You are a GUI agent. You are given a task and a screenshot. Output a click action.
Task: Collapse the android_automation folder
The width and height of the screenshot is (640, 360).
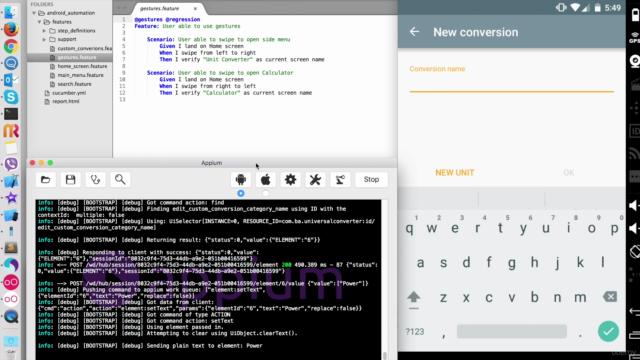click(34, 13)
